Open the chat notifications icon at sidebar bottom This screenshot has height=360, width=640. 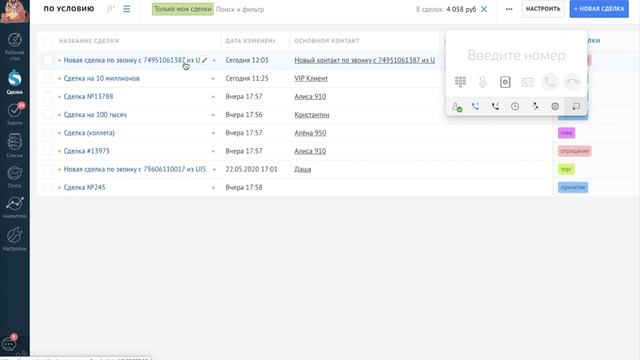(10, 344)
